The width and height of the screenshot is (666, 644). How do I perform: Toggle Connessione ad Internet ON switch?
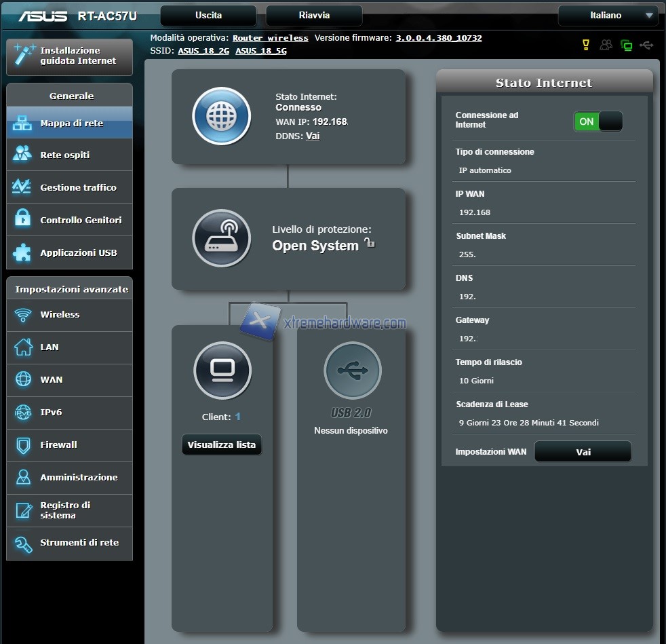click(x=598, y=121)
